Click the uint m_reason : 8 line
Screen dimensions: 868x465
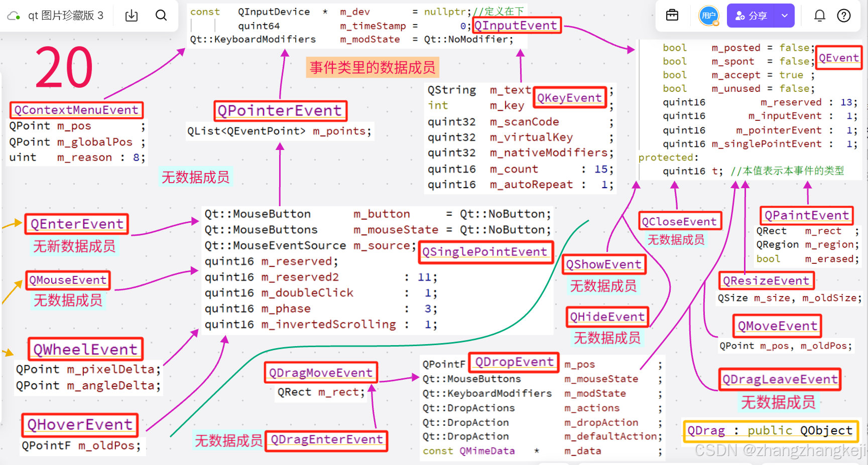77,158
